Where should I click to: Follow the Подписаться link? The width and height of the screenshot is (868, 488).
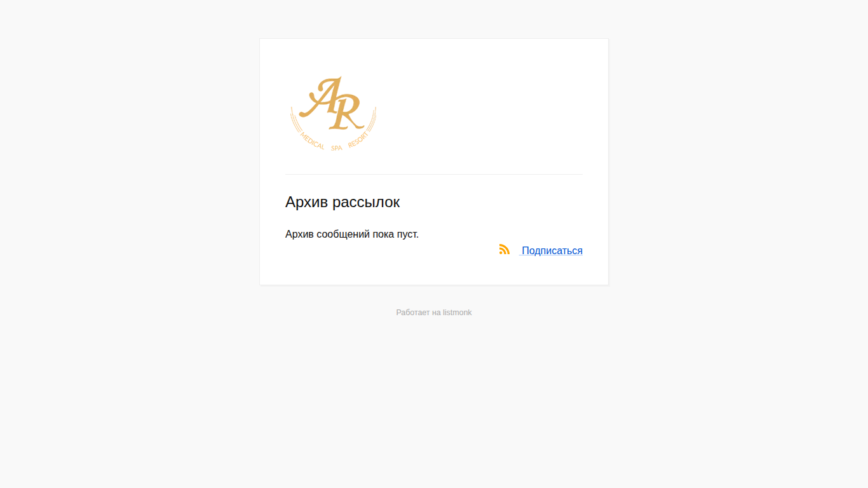pyautogui.click(x=552, y=251)
